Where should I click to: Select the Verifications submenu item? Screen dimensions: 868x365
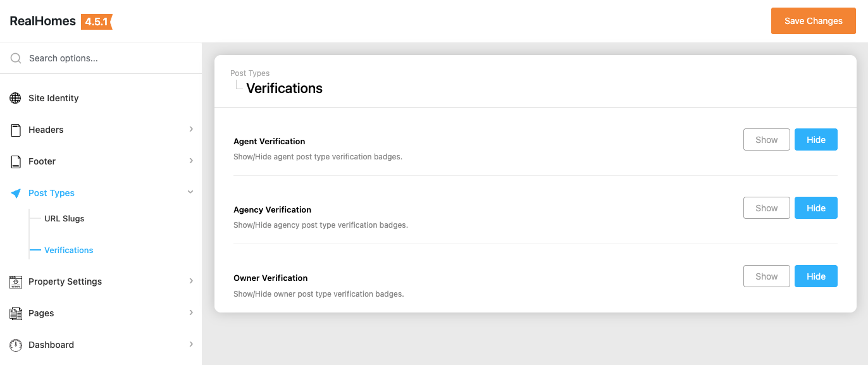[x=68, y=251]
